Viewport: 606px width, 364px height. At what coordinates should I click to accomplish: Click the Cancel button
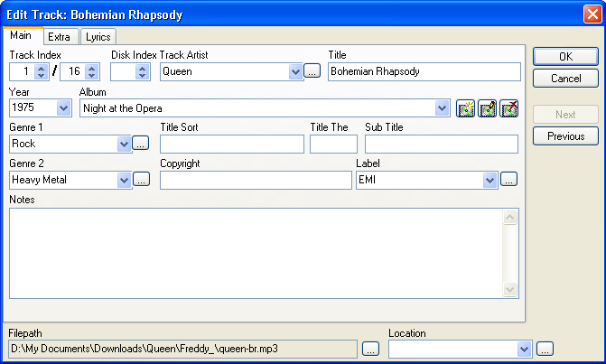coord(565,79)
